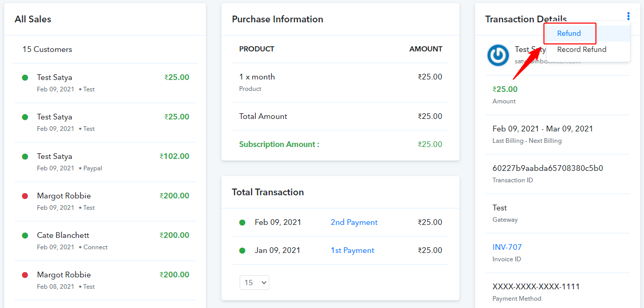Image resolution: width=644 pixels, height=308 pixels.
Task: Open invoice INV-707 link
Action: point(507,247)
